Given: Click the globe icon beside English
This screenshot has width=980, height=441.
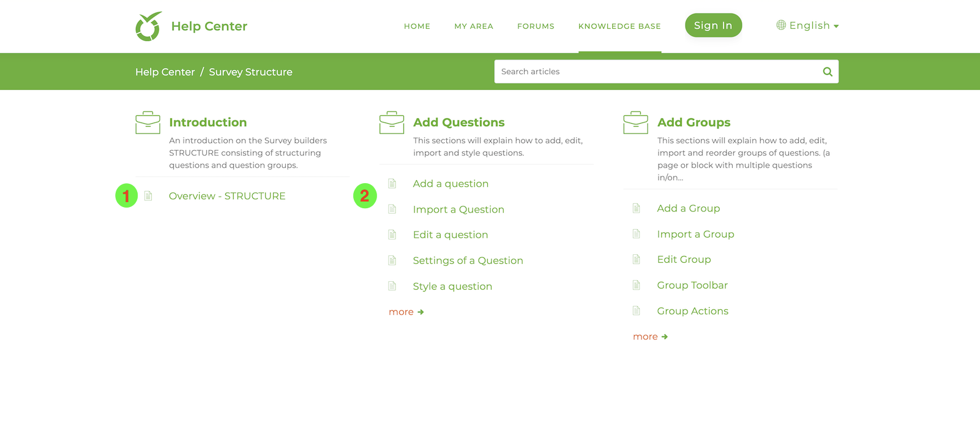Looking at the screenshot, I should pos(781,25).
